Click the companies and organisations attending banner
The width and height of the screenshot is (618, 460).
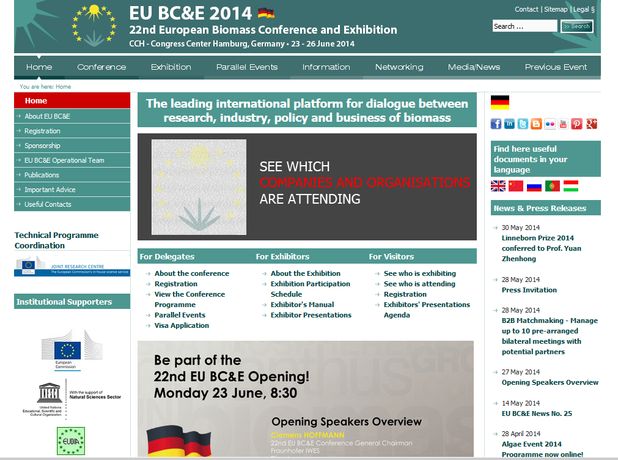(307, 187)
